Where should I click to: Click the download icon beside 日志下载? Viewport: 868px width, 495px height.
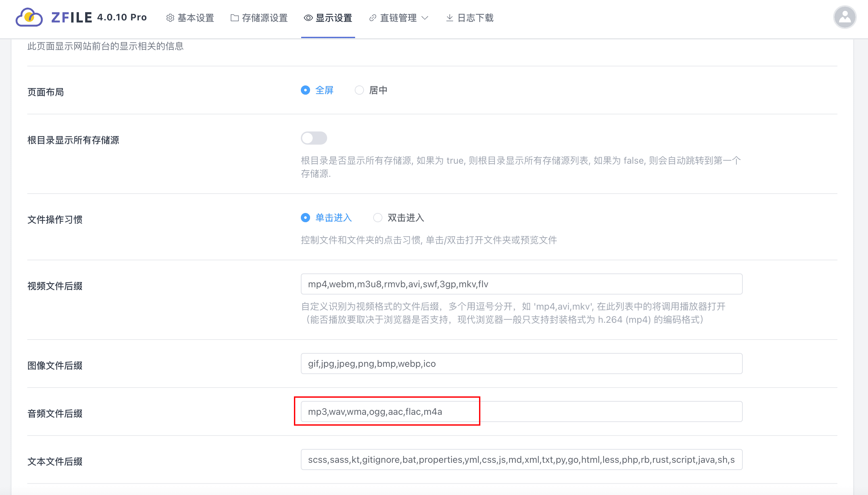[x=449, y=18]
